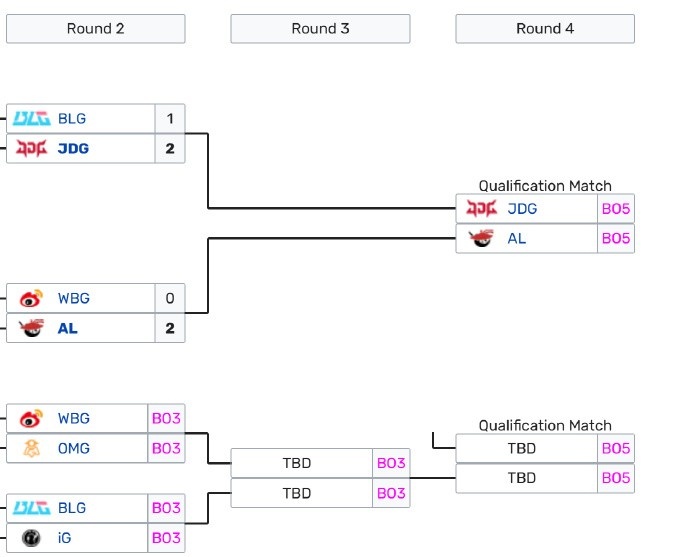Select the Round 4 header
This screenshot has width=690, height=557.
(545, 28)
